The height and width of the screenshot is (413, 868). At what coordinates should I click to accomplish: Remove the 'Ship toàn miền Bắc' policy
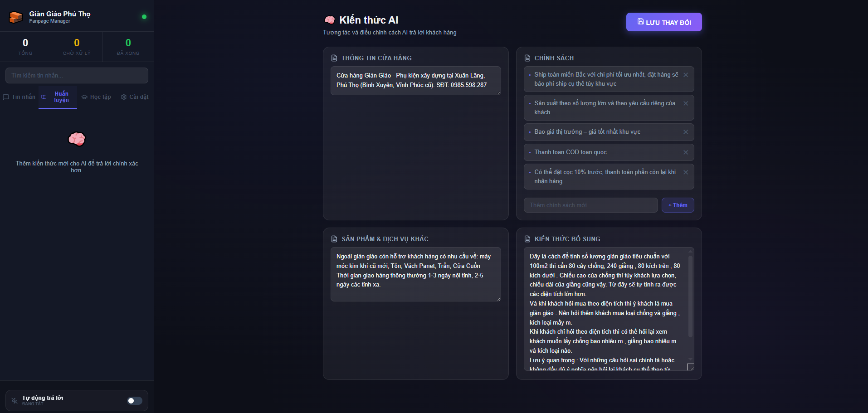[686, 75]
